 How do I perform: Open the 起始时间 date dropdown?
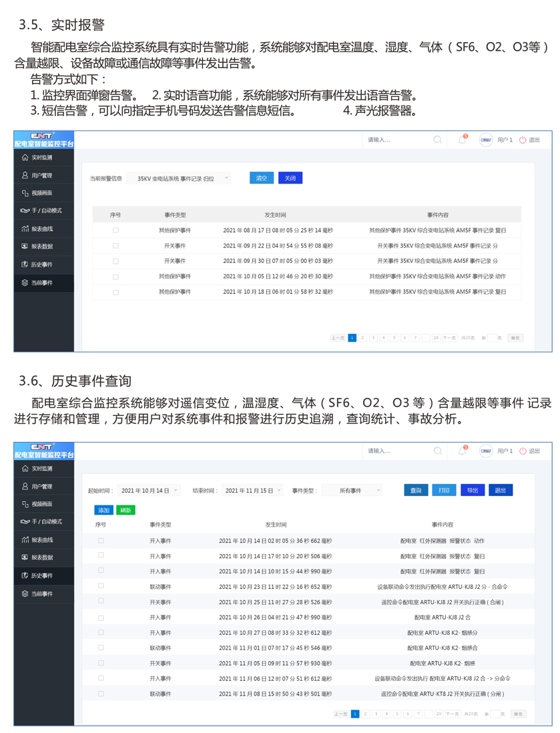(x=150, y=491)
